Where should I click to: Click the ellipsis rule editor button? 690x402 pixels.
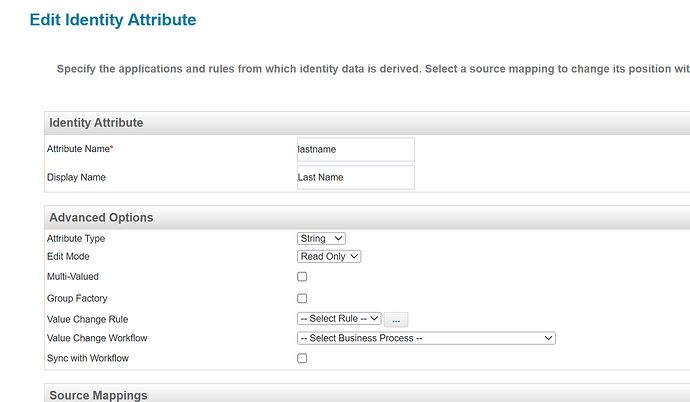pyautogui.click(x=396, y=319)
